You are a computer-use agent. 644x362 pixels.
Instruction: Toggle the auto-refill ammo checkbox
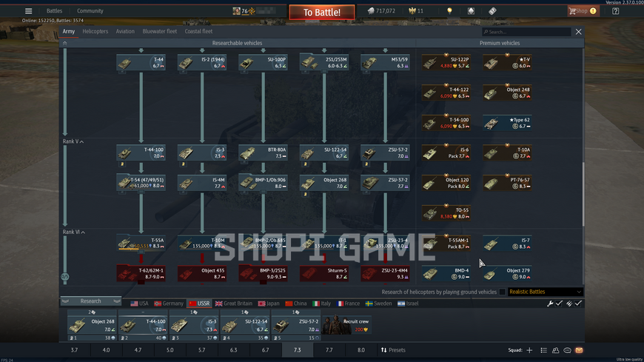coord(578,304)
